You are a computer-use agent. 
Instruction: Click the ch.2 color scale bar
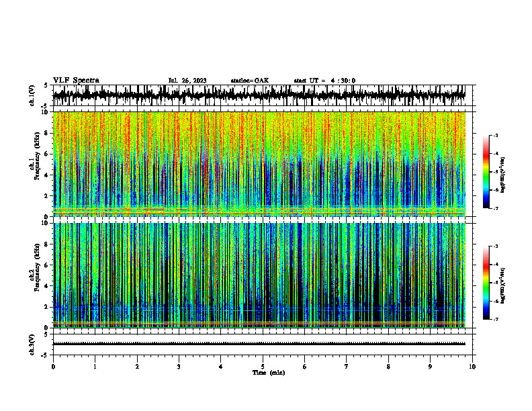point(486,283)
